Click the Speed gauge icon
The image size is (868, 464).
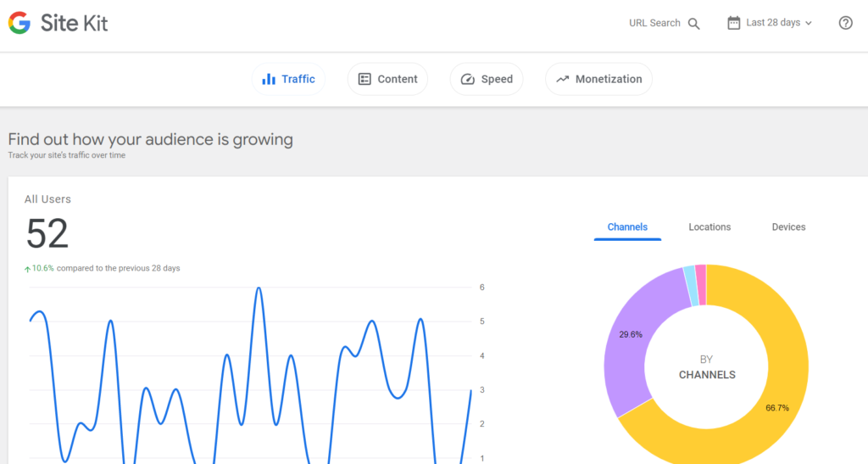pos(468,79)
